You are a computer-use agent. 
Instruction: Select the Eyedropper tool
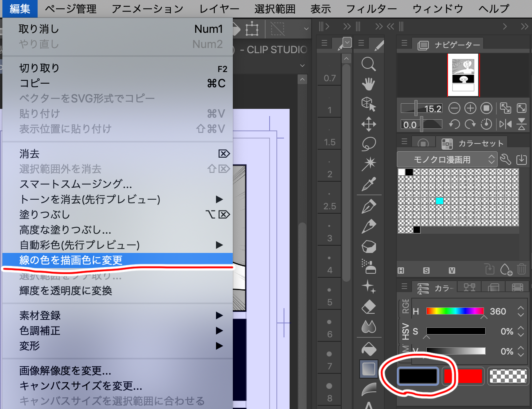pos(369,185)
